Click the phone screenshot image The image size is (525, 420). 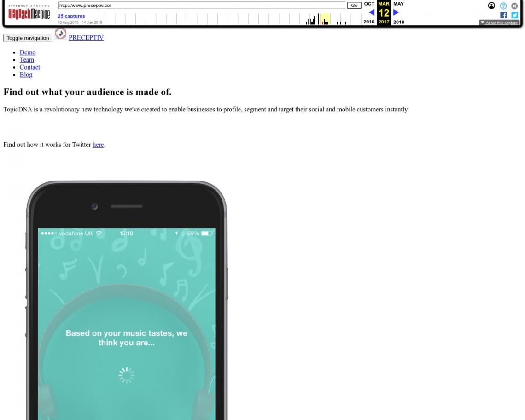(x=127, y=300)
